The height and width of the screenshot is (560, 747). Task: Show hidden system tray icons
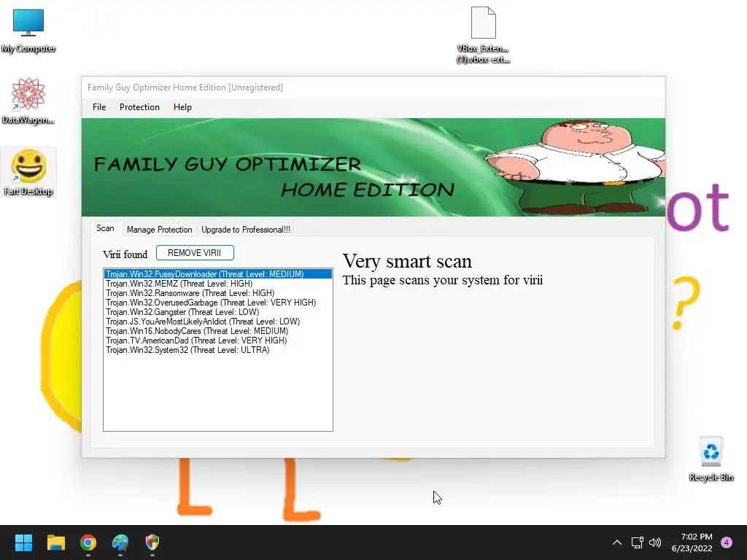point(617,542)
